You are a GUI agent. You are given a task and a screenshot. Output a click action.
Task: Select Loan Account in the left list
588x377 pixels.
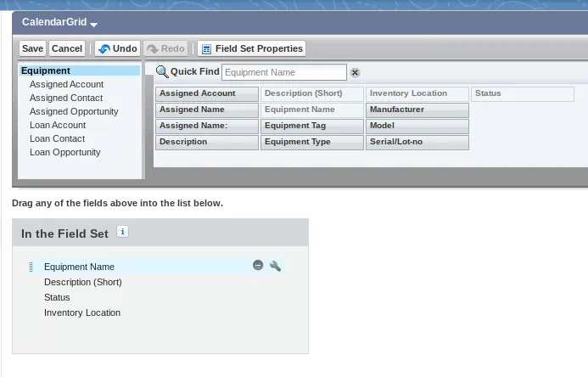pos(58,125)
